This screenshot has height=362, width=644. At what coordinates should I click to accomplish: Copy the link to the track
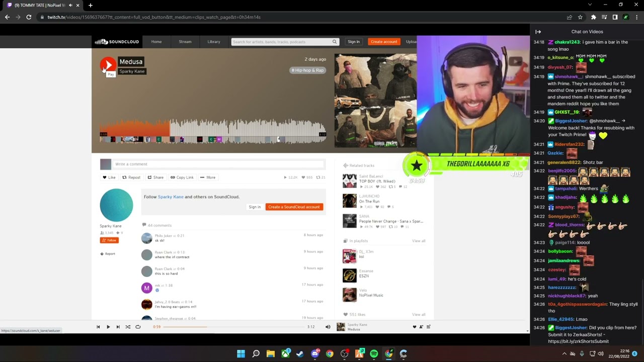click(182, 177)
